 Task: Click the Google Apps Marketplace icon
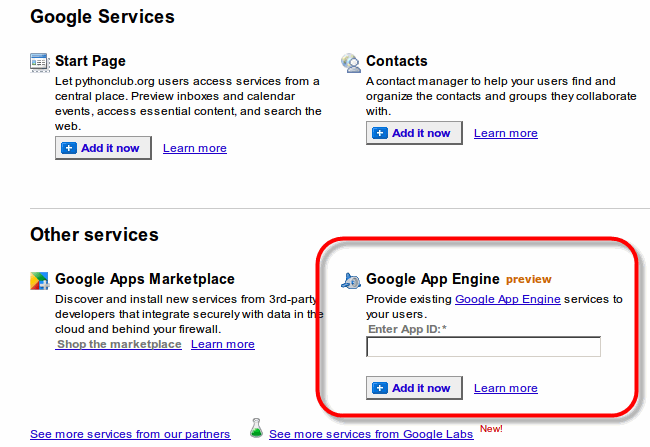click(x=40, y=280)
